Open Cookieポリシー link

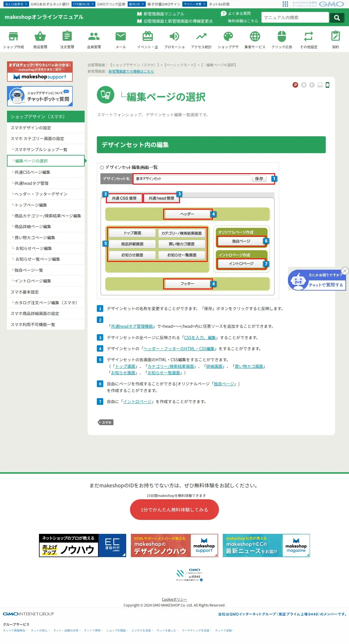(174, 599)
